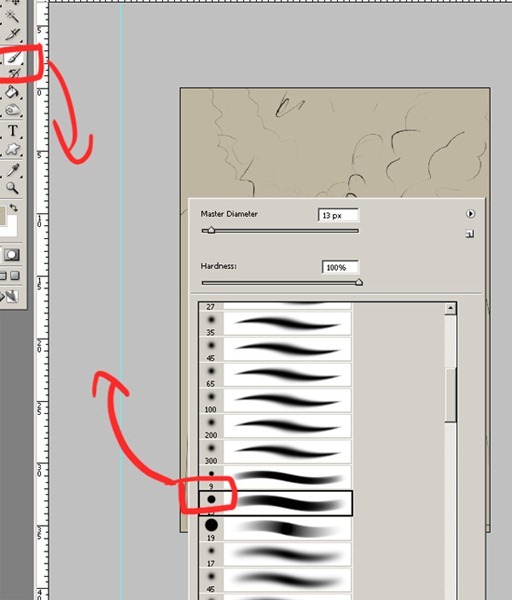Click the Hardness percentage field
Image resolution: width=512 pixels, height=600 pixels.
[x=340, y=267]
